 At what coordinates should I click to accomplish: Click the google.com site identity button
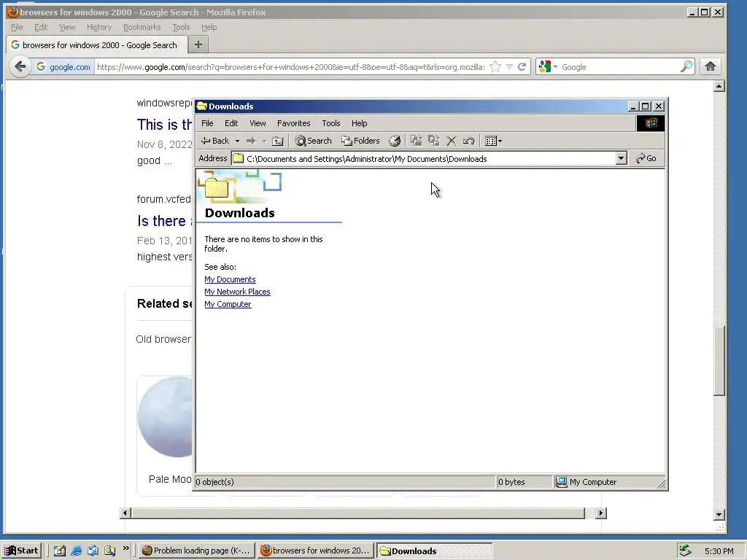click(63, 67)
